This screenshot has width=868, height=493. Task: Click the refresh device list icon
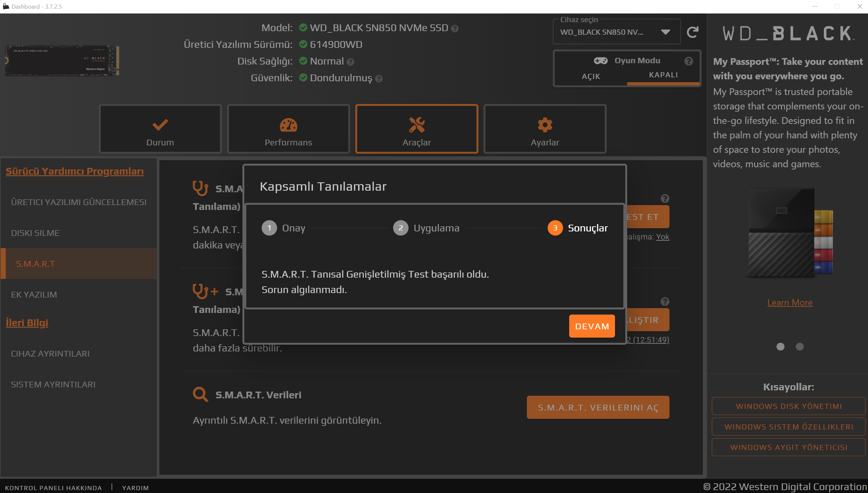point(692,32)
